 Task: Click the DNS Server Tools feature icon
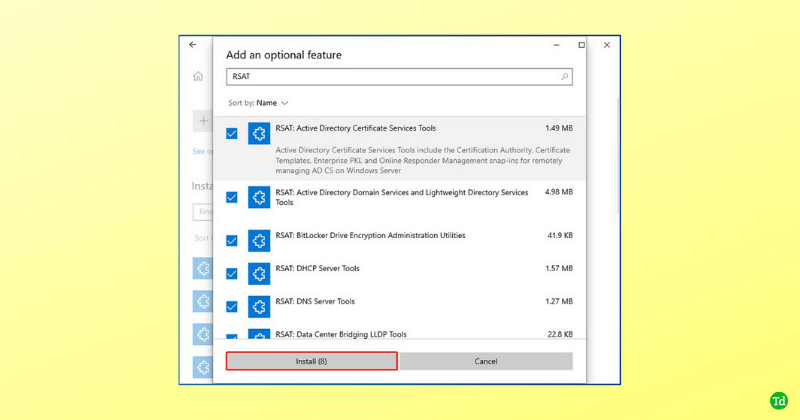pos(259,307)
